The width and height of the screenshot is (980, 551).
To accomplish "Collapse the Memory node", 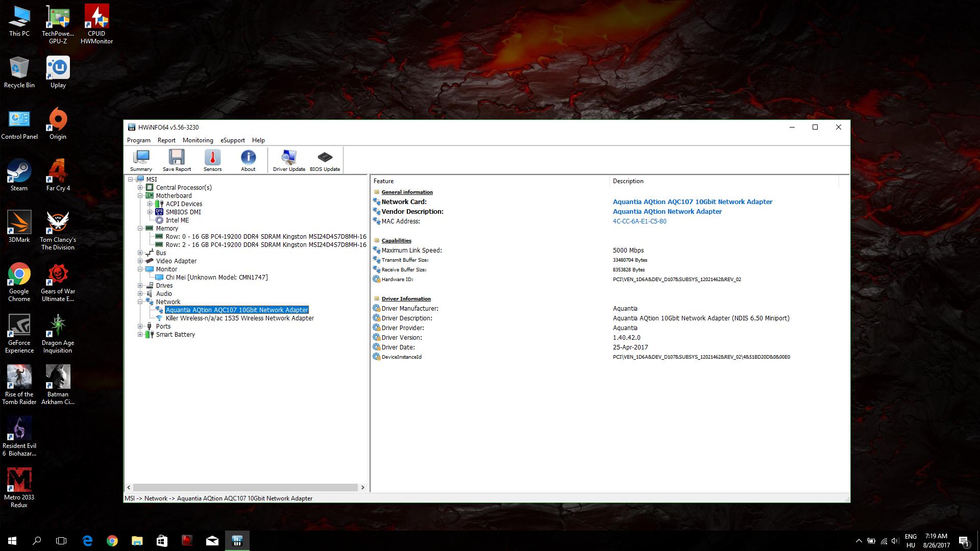I will (140, 229).
